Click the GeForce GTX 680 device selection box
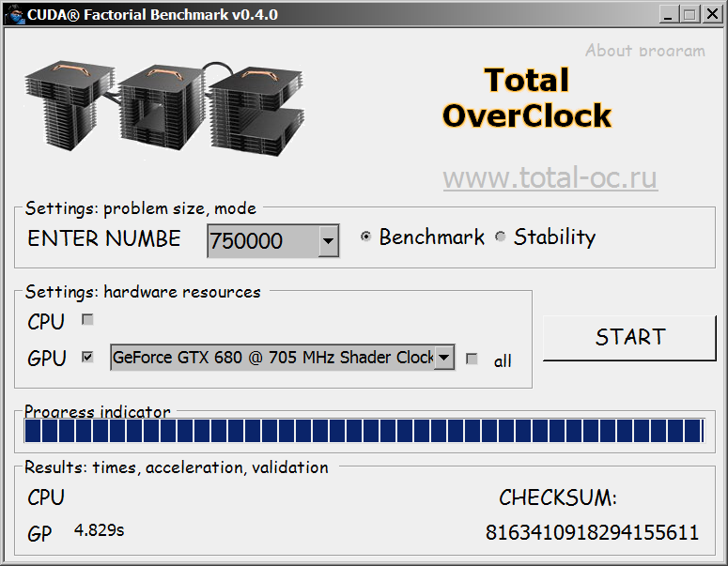The image size is (728, 566). (271, 358)
